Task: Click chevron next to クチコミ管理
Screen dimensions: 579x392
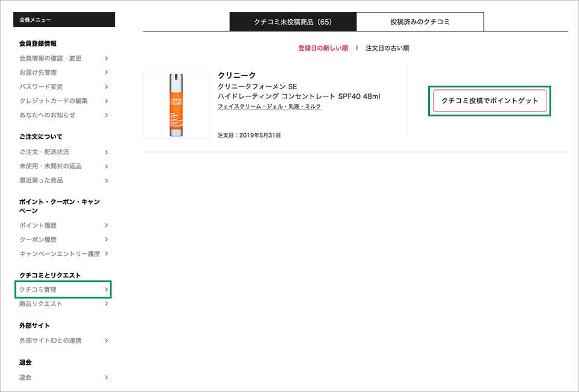Action: pos(106,289)
